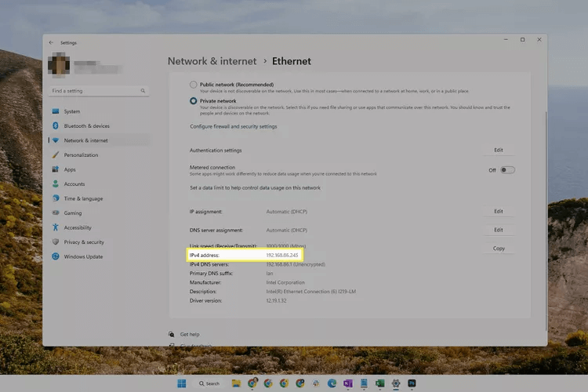Click the Settings page vertical scrollbar
588x392 pixels.
[546, 221]
